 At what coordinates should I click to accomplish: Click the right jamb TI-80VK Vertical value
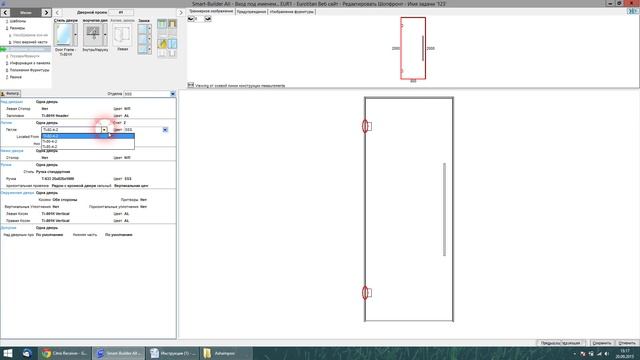56,221
